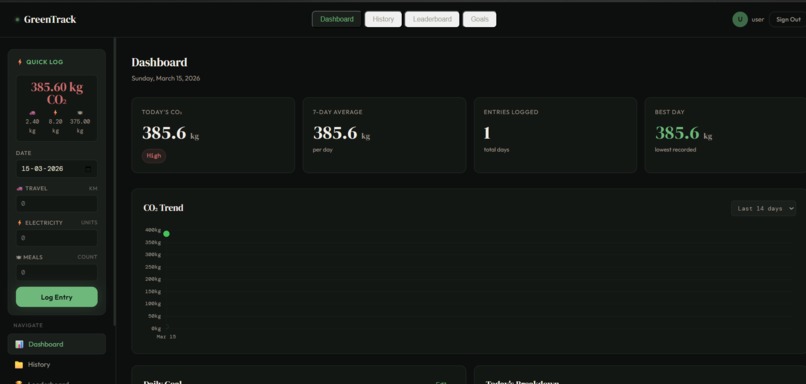This screenshot has height=384, width=806.
Task: Click the Dashboard page heading
Action: coord(159,62)
